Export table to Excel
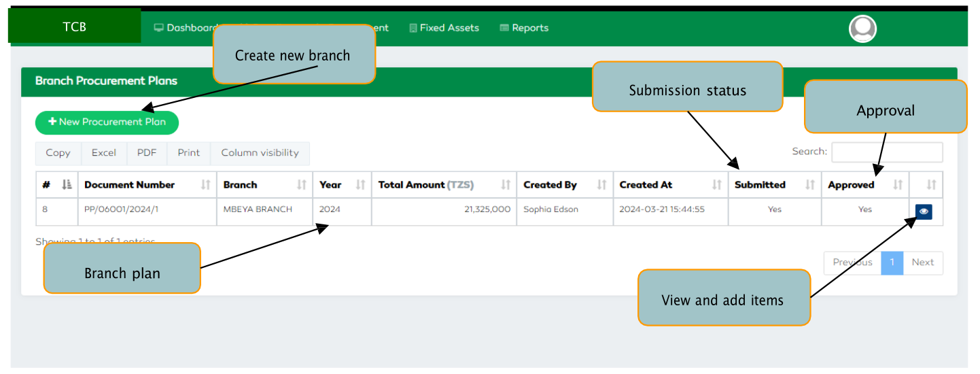This screenshot has height=374, width=980. pos(104,153)
